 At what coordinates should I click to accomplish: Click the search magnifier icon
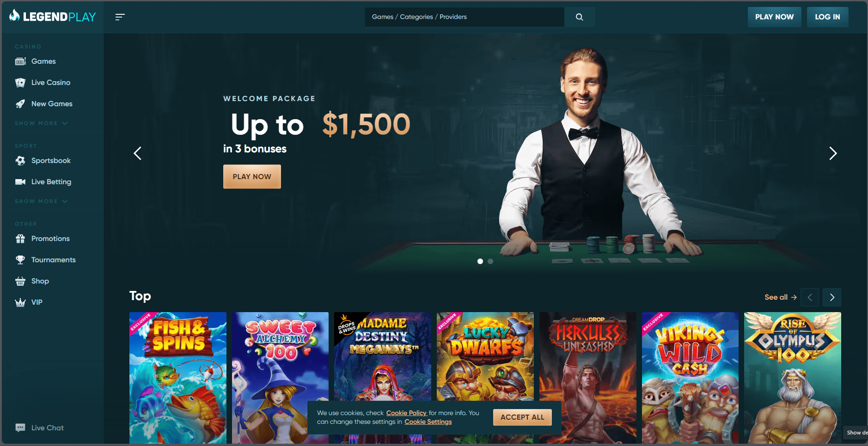pyautogui.click(x=579, y=17)
